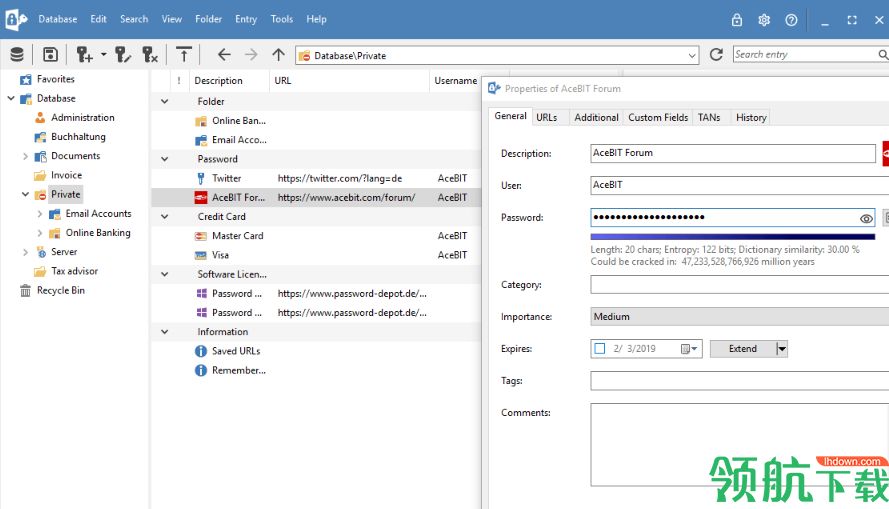
Task: Select the Administration folder
Action: 83,118
